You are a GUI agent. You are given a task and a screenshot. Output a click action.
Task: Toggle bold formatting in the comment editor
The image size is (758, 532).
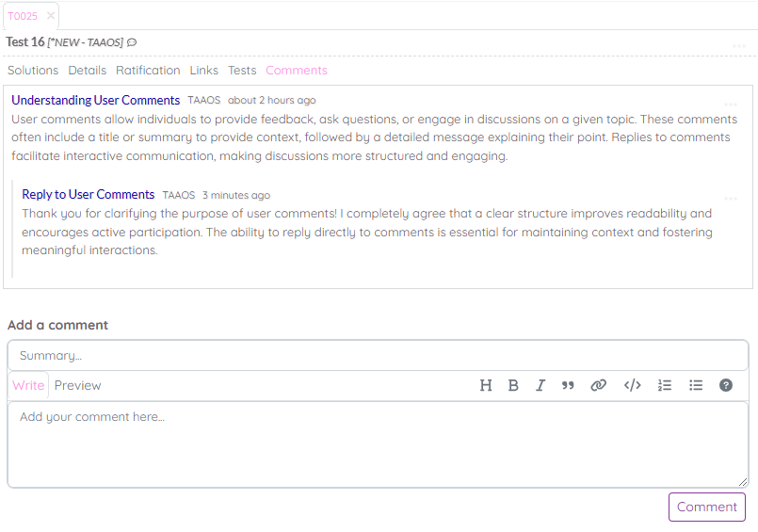(513, 385)
